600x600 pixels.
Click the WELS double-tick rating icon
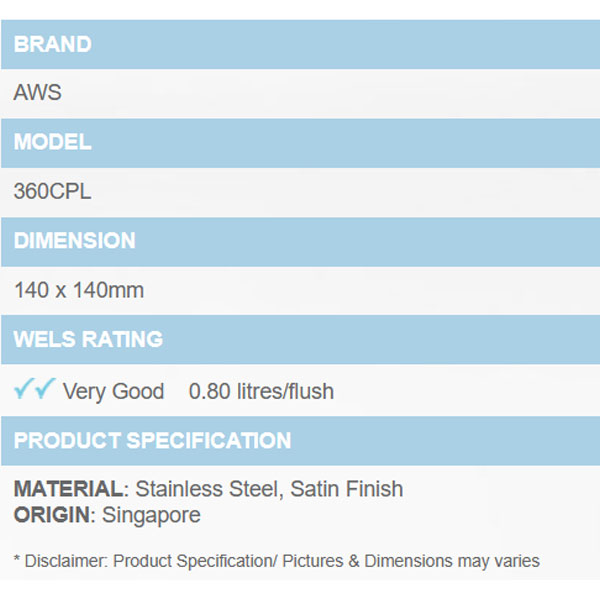(x=34, y=390)
